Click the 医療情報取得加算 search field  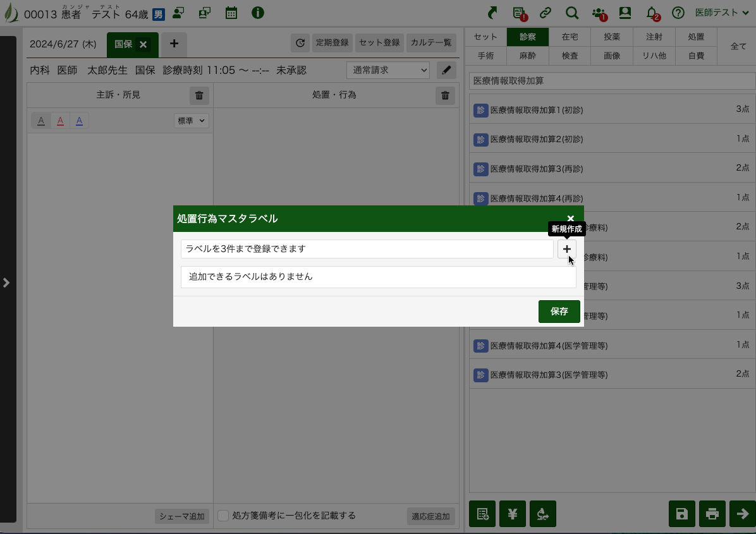613,81
